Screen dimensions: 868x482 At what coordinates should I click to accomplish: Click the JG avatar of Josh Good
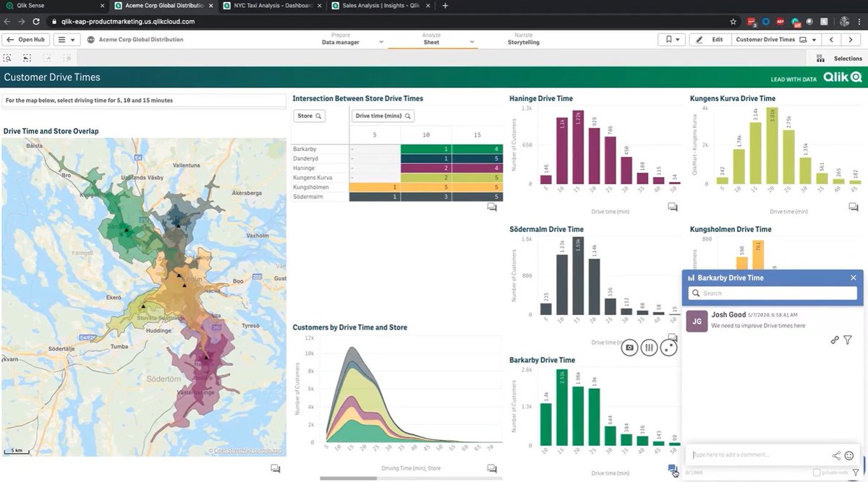pos(697,321)
